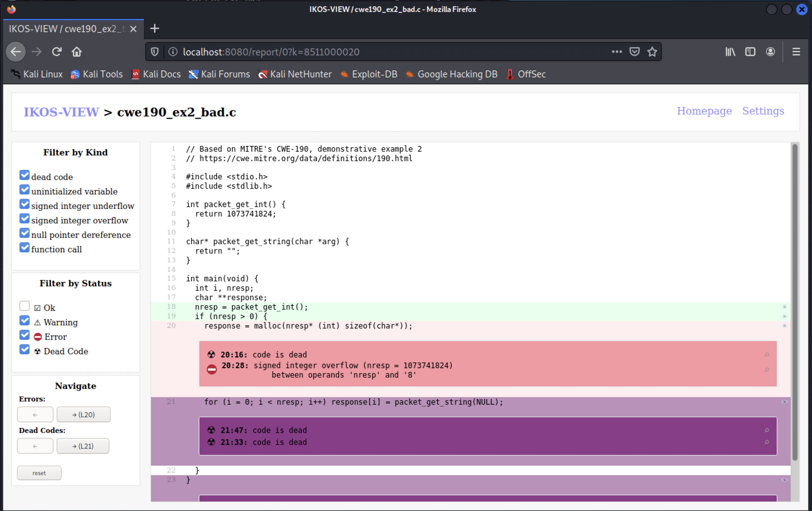The height and width of the screenshot is (511, 812).
Task: Click the browser Forward arrow button
Action: pos(36,52)
